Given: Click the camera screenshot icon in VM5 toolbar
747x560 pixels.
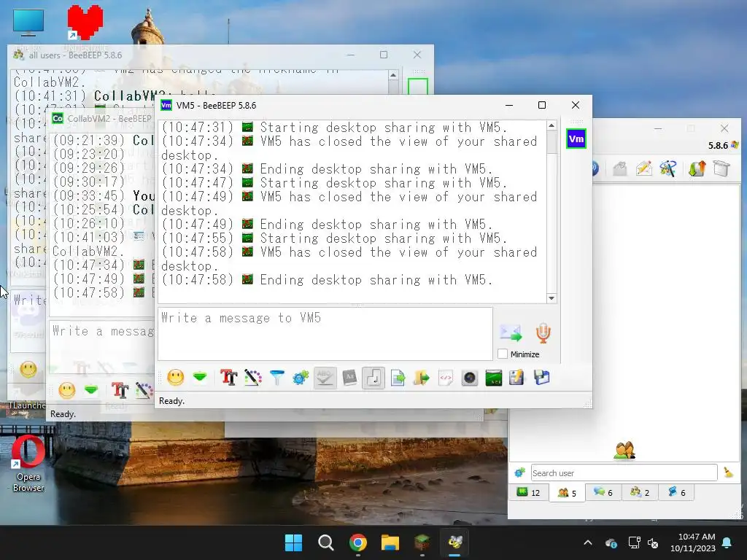Looking at the screenshot, I should (470, 378).
